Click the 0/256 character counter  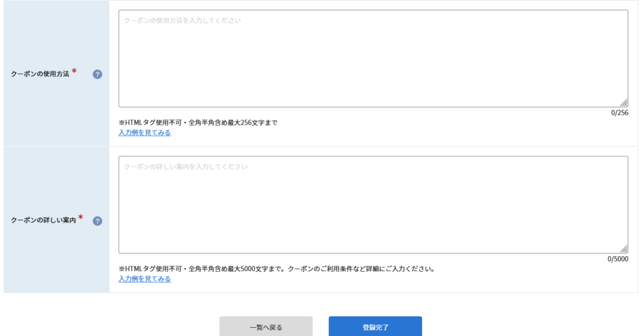(x=619, y=113)
